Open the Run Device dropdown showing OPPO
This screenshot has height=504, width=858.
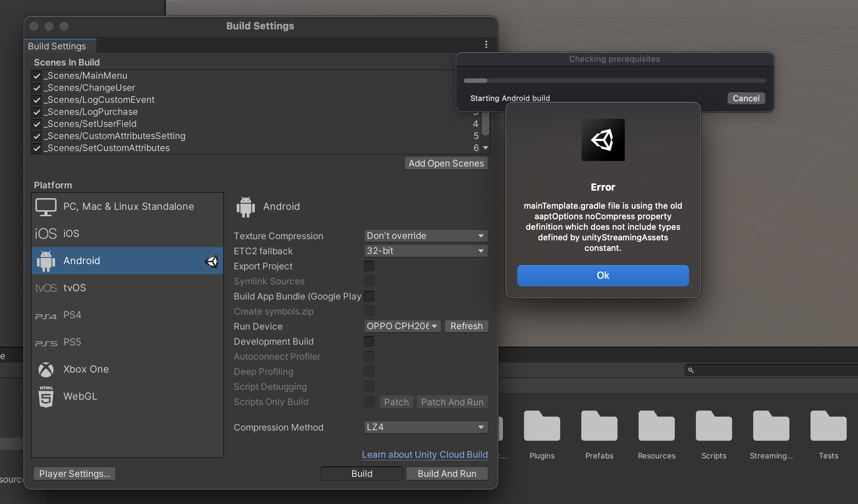[402, 326]
